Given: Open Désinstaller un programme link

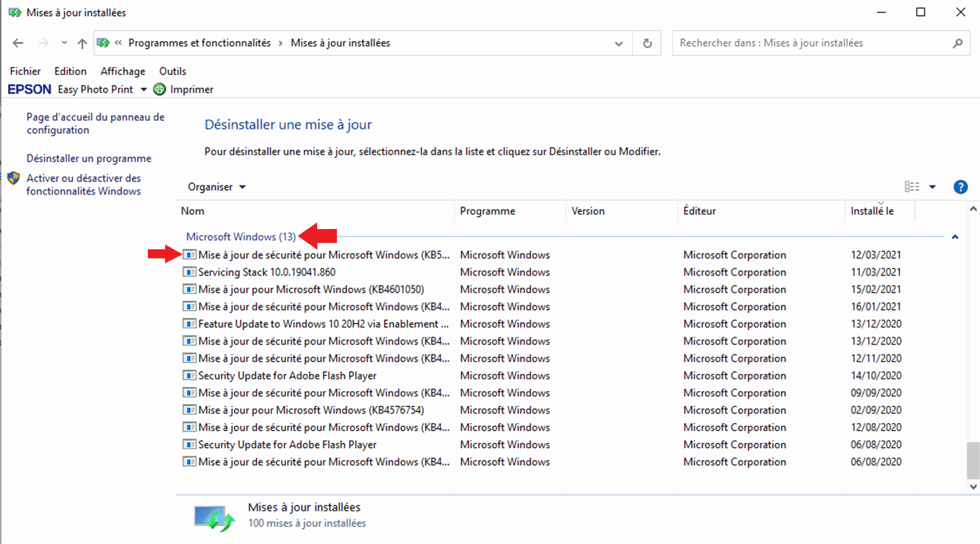Looking at the screenshot, I should (x=89, y=158).
